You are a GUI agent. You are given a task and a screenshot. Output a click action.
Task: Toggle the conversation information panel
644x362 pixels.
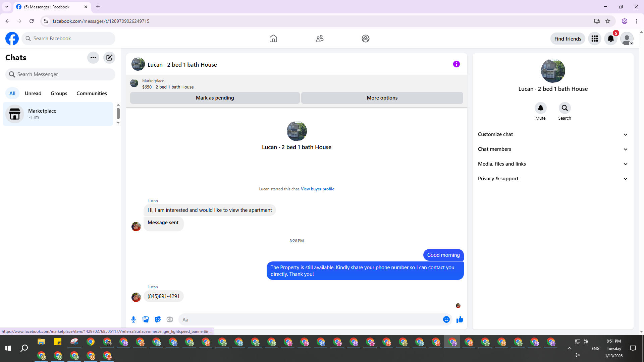tap(456, 64)
